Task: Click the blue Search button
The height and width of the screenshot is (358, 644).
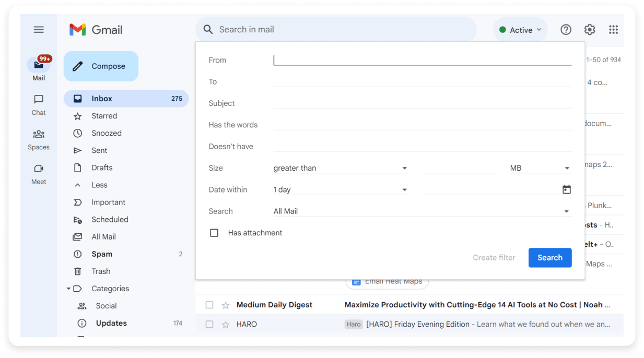Action: 549,257
